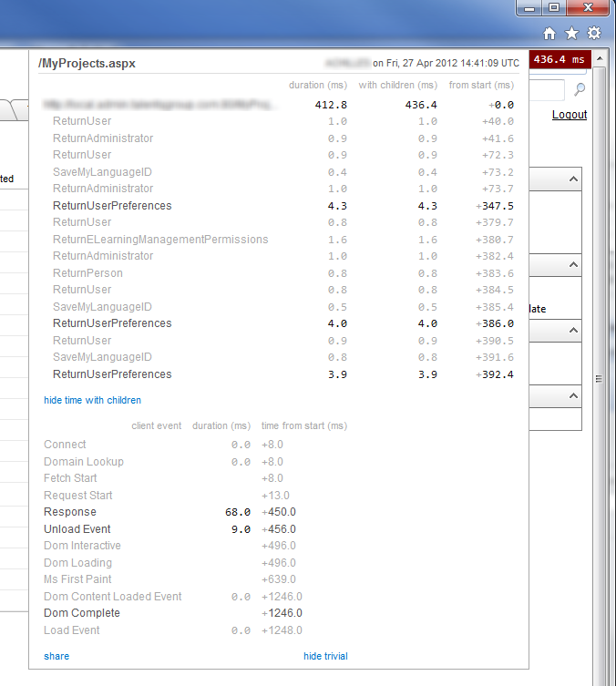Click the 'hide trivial' link
This screenshot has height=686, width=616.
point(325,656)
